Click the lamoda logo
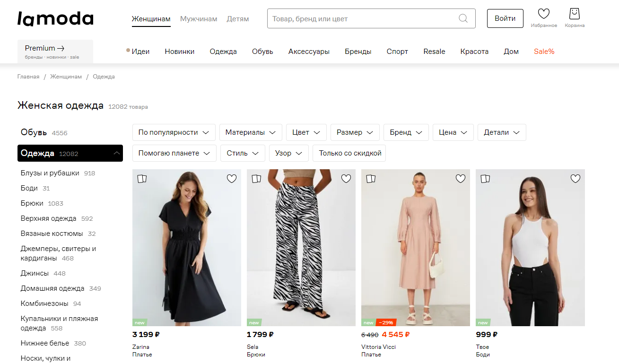Screen dimensions: 619x364 click(55, 18)
